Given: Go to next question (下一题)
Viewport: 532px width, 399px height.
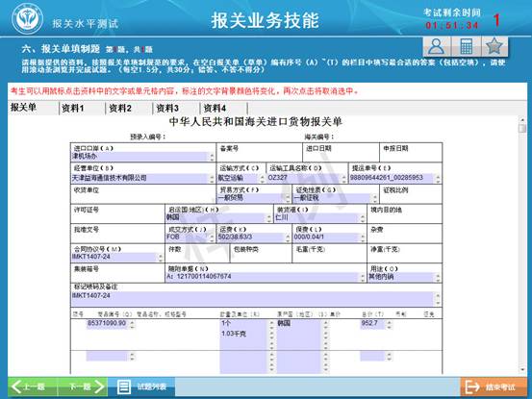Looking at the screenshot, I should pos(83,387).
